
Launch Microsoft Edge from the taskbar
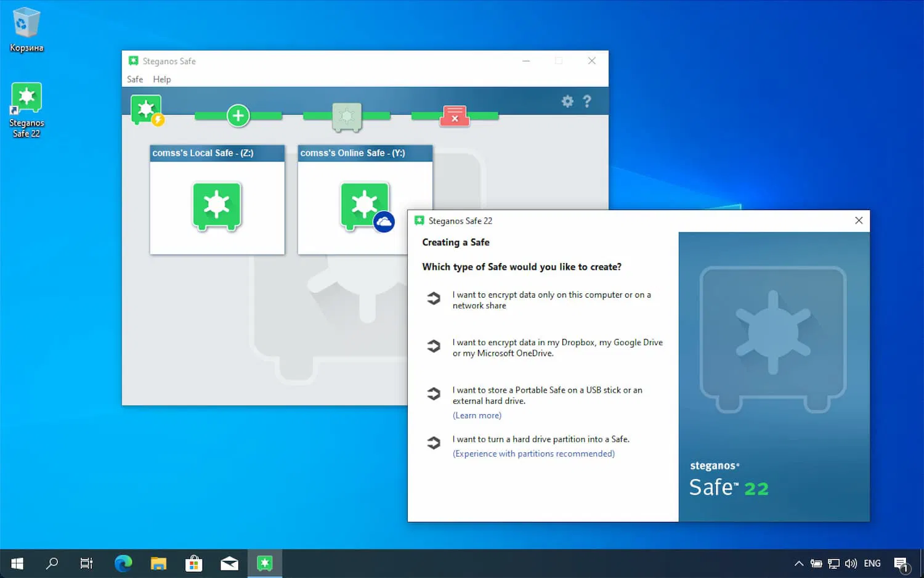coord(123,563)
